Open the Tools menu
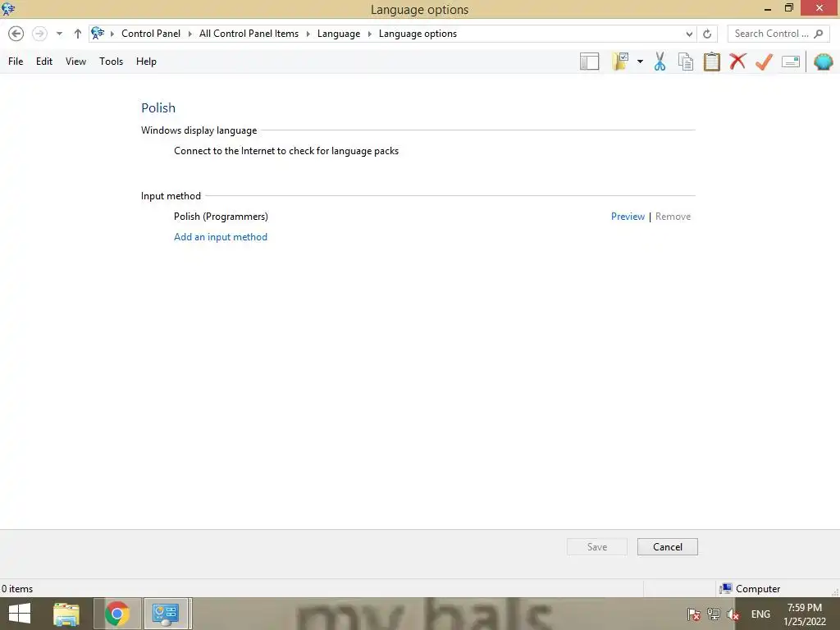Viewport: 840px width, 630px height. pyautogui.click(x=111, y=61)
